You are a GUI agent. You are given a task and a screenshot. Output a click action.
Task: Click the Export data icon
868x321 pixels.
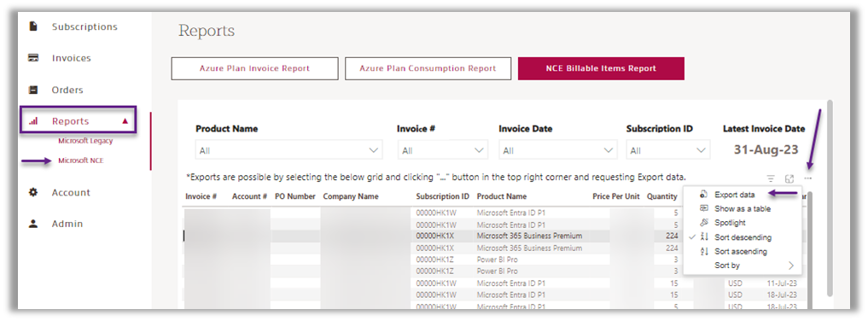pos(704,195)
